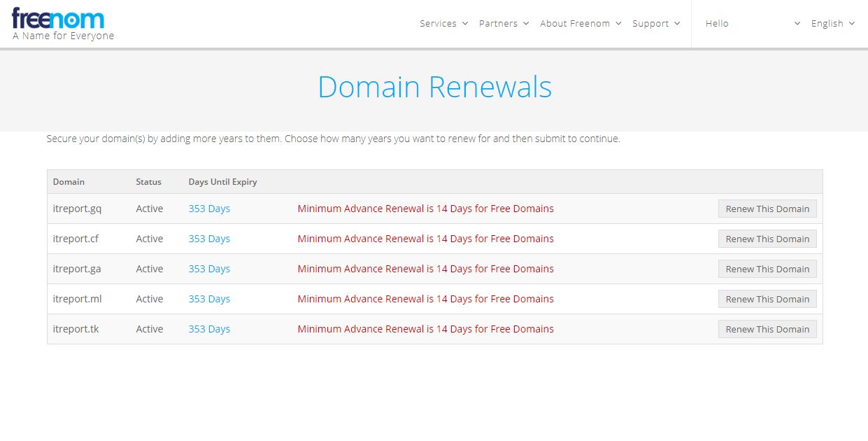Click Minimum Advance Renewal notice for itreport.tk
Image resolution: width=868 pixels, height=441 pixels.
[425, 329]
